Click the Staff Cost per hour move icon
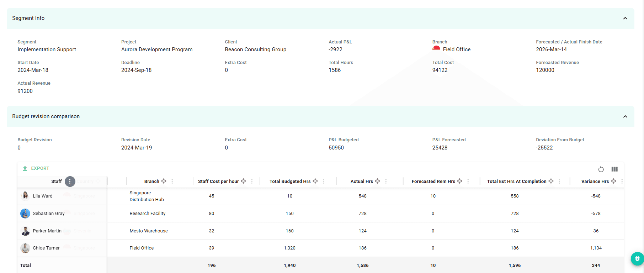 click(243, 181)
